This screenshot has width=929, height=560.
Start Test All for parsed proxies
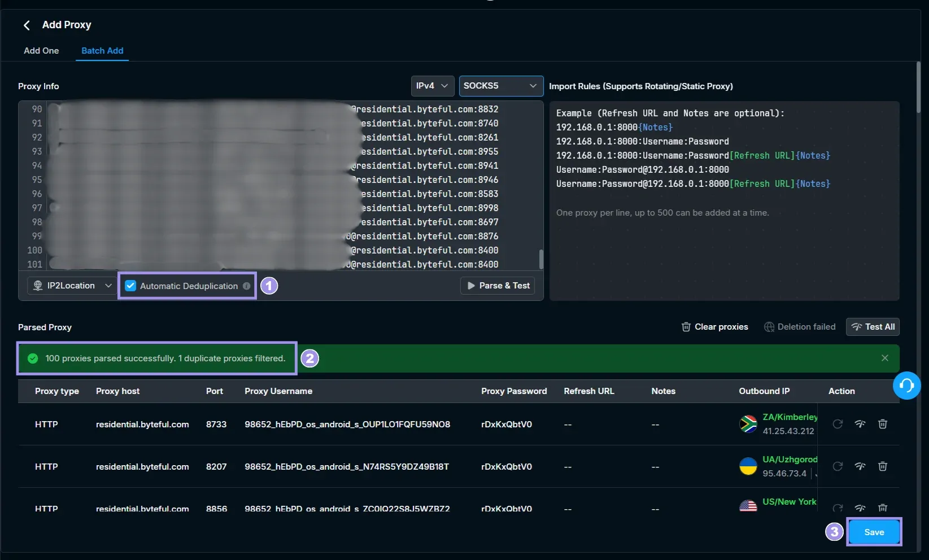[873, 327]
